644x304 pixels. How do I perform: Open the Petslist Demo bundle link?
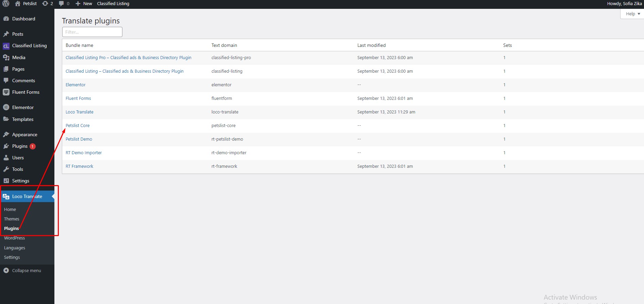point(79,139)
